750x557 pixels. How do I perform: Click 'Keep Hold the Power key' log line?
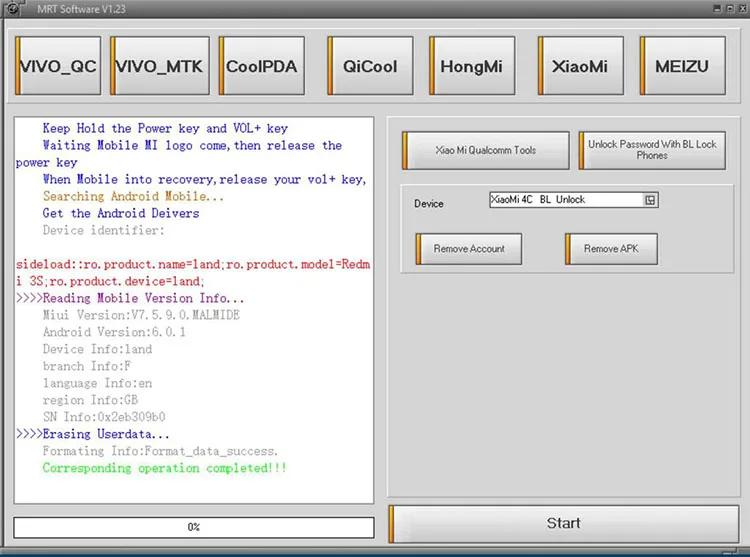tap(165, 128)
